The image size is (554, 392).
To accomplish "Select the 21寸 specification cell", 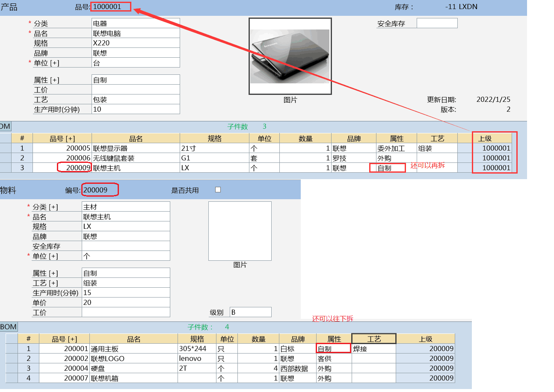I will (x=214, y=148).
